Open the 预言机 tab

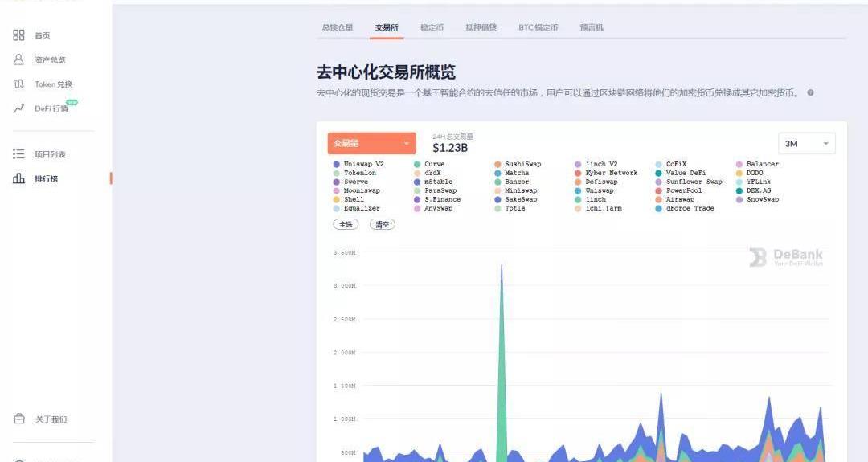(x=591, y=27)
